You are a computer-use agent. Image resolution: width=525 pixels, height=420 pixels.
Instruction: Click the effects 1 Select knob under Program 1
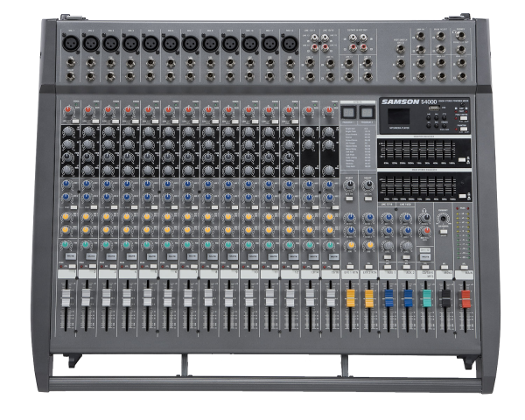tap(349, 185)
